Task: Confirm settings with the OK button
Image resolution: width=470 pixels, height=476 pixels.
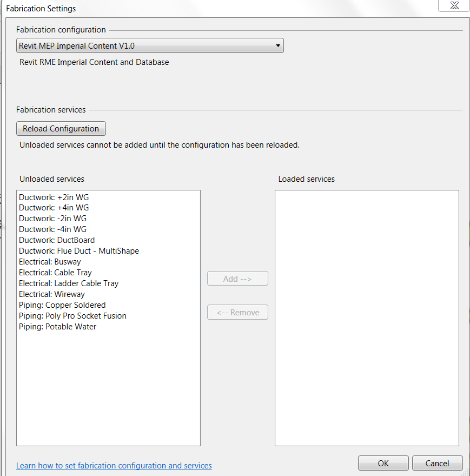Action: [x=383, y=463]
